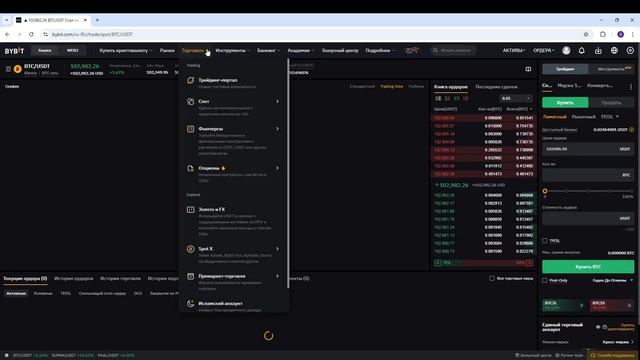The height and width of the screenshot is (360, 640).
Task: Enable the Post-Only checkbox
Action: (x=545, y=280)
